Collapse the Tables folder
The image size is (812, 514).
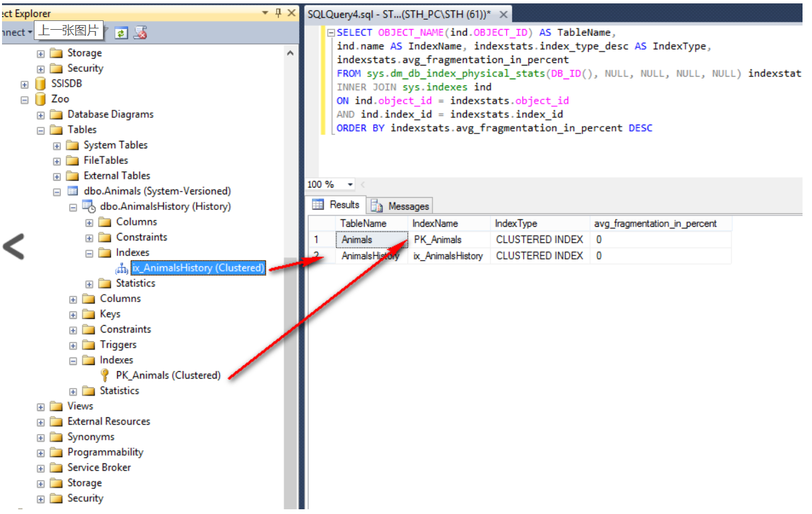point(40,129)
